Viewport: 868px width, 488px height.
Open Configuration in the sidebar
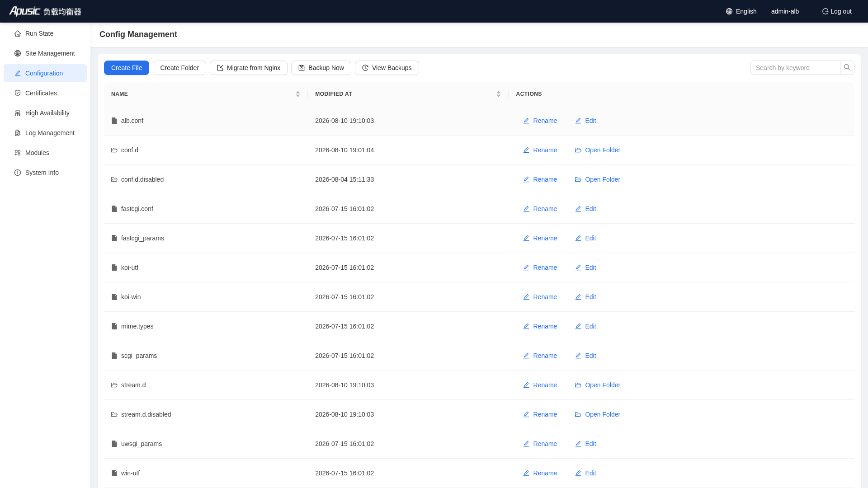pyautogui.click(x=45, y=73)
